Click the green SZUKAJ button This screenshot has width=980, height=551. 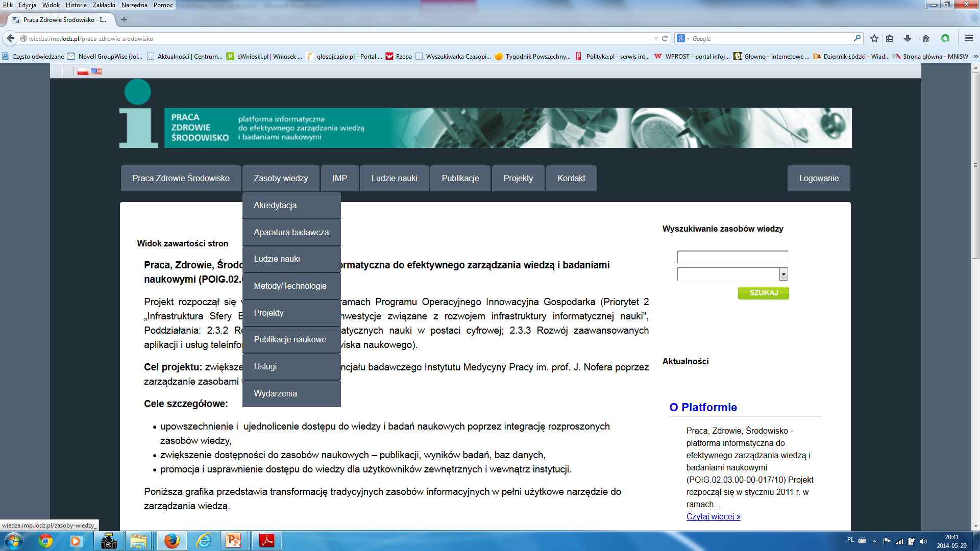(x=763, y=293)
